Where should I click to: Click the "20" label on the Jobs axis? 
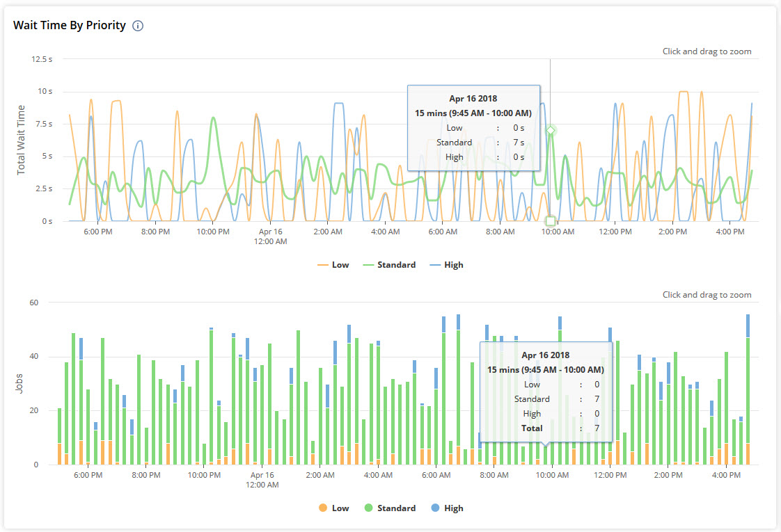pyautogui.click(x=34, y=410)
